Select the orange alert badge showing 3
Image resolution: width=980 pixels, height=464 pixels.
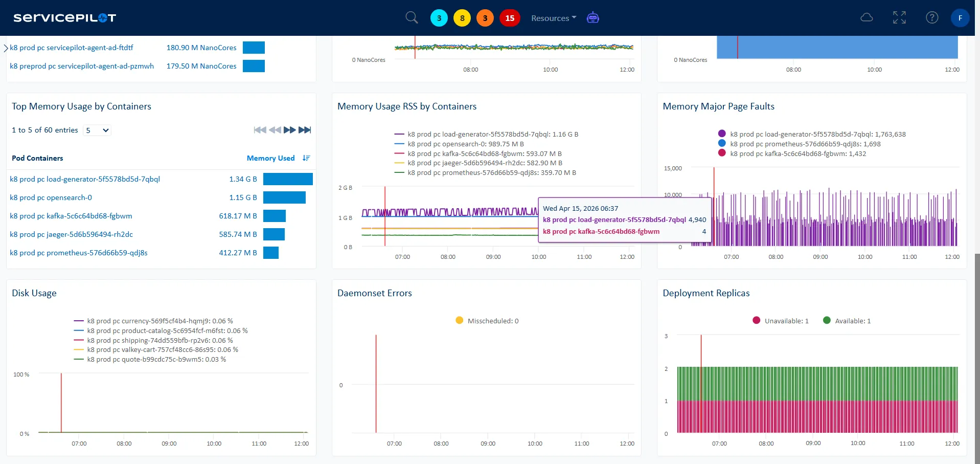pos(485,17)
